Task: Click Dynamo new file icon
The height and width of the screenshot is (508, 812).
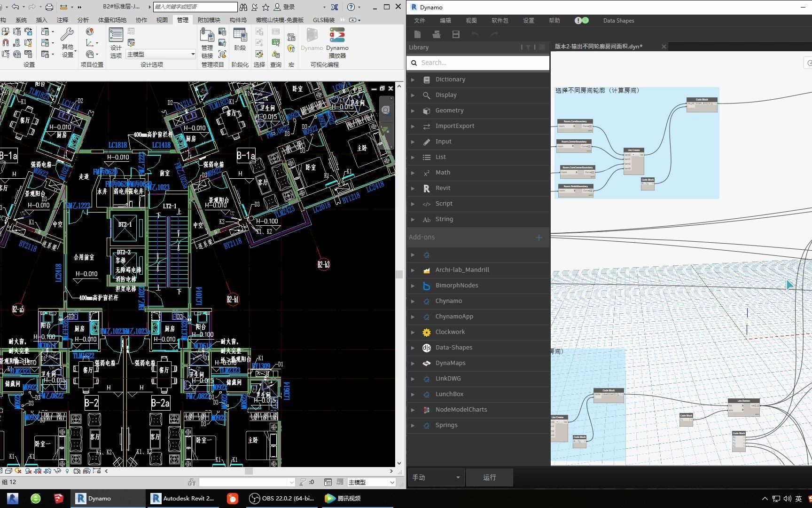Action: click(x=417, y=34)
